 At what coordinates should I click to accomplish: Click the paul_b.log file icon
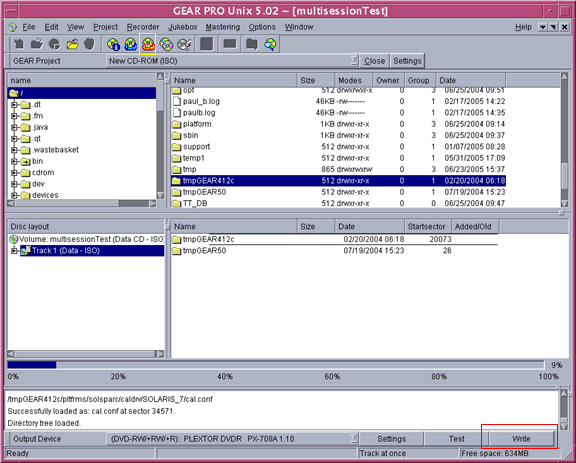pyautogui.click(x=177, y=101)
